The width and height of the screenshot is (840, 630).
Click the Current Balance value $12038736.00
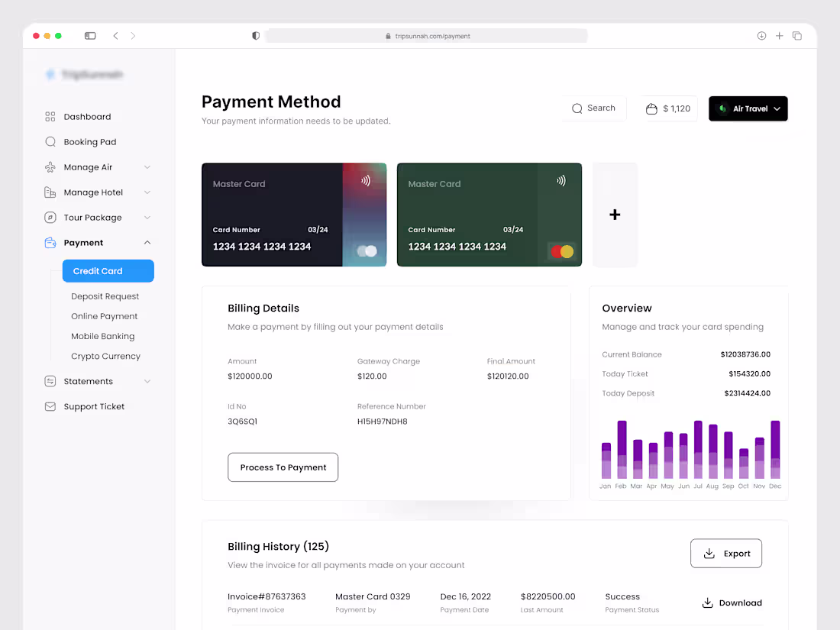(745, 354)
